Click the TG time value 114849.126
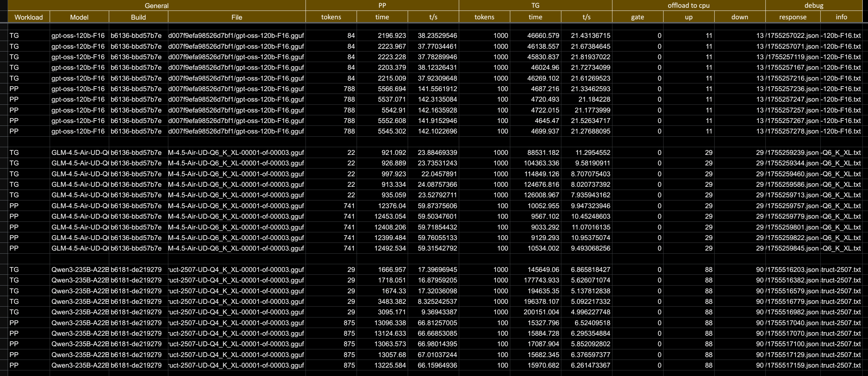 click(535, 174)
